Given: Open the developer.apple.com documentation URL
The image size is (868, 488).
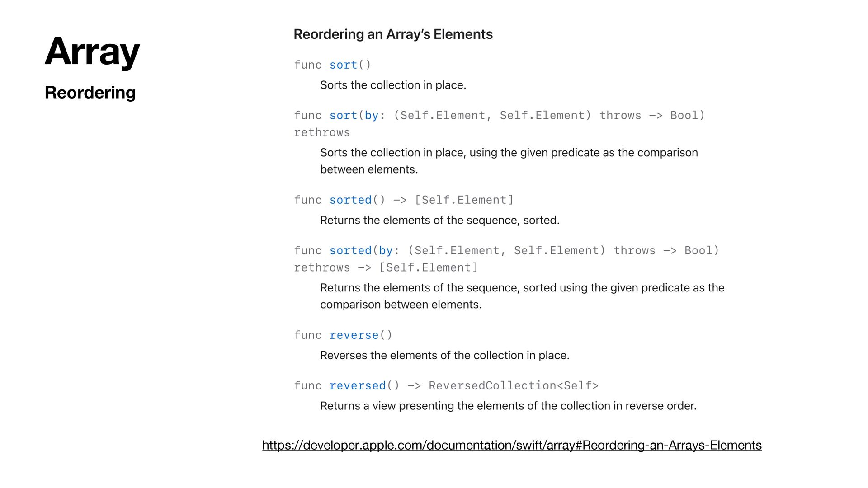Looking at the screenshot, I should click(x=512, y=445).
